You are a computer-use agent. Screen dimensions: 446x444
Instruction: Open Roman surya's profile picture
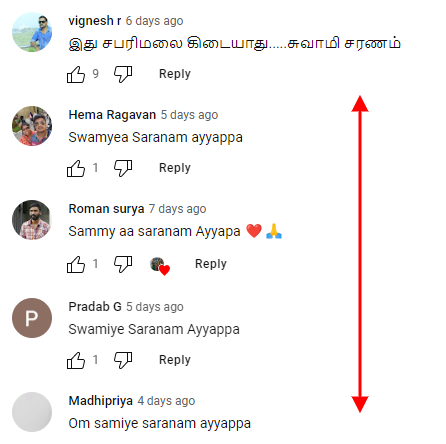coord(32,220)
